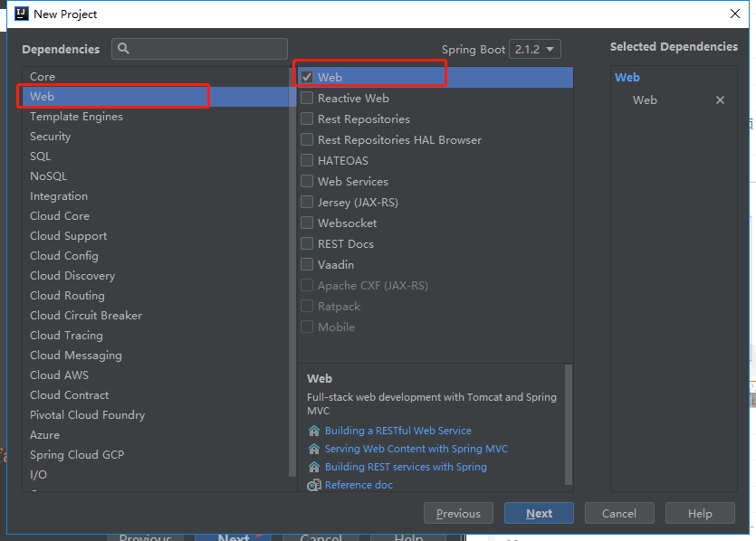Choose the NoSQL category
Viewport: 756px width, 541px height.
tap(155, 176)
